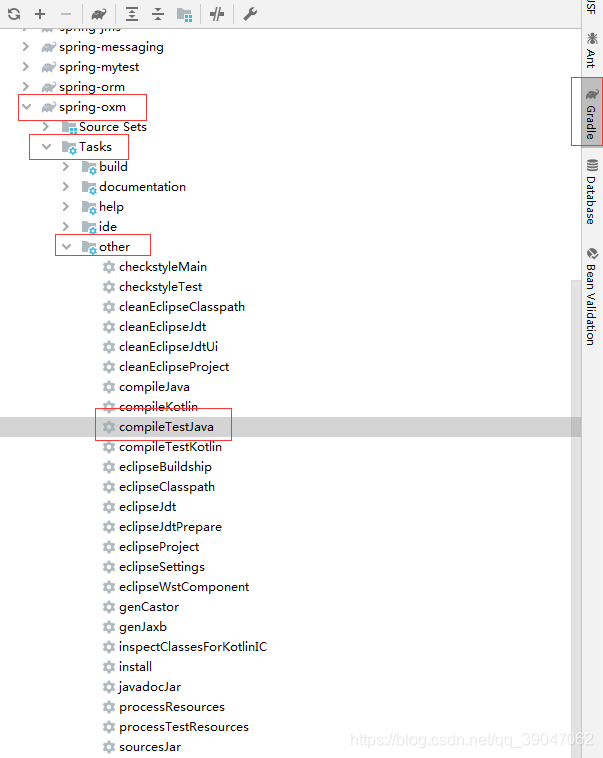Open the Database side tab
Viewport: 603px width, 758px height.
591,192
